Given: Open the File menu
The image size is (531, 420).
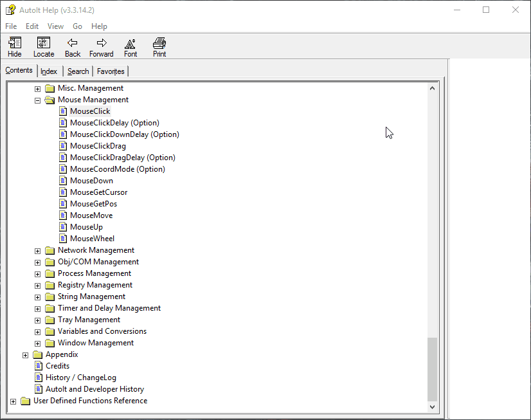Looking at the screenshot, I should coord(11,26).
